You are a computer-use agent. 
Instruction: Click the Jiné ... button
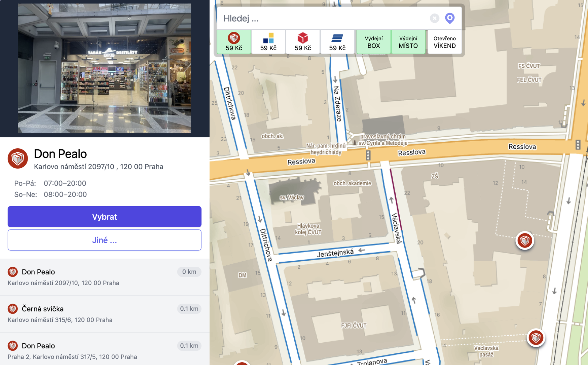click(104, 240)
